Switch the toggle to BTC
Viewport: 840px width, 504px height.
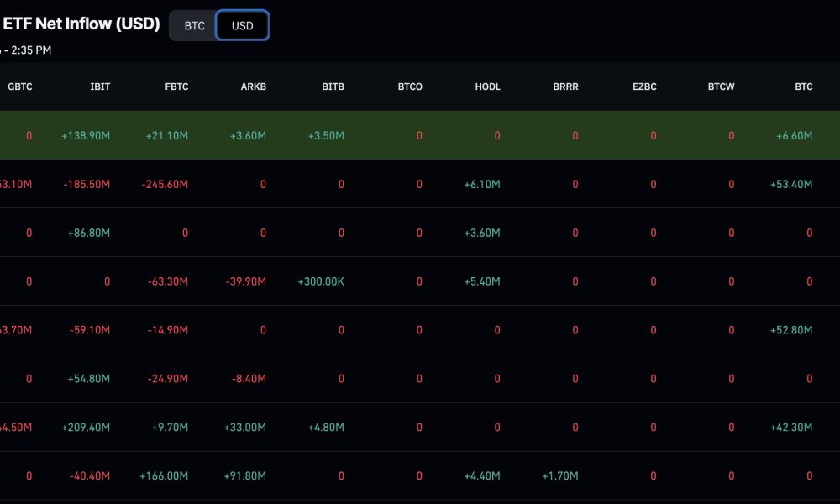pyautogui.click(x=194, y=26)
